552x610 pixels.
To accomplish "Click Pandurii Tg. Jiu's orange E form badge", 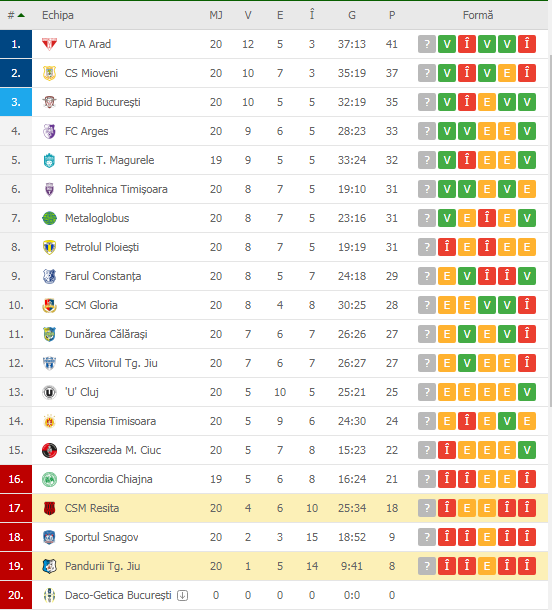I will point(487,566).
